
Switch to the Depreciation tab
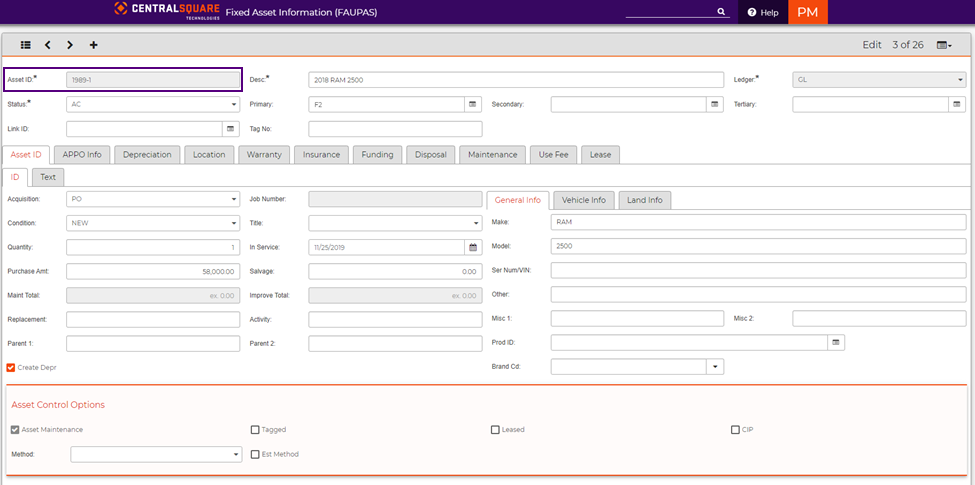pos(147,155)
